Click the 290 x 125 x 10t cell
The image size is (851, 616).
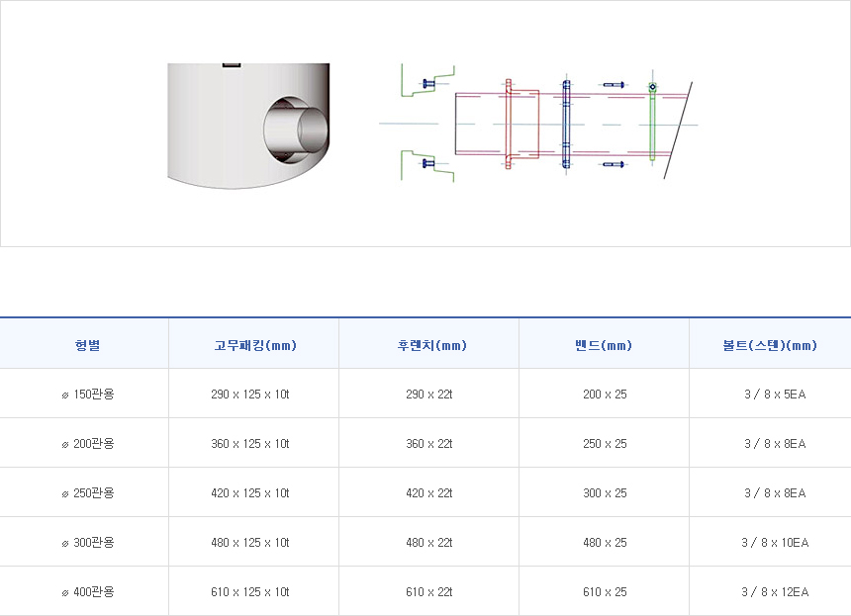click(x=250, y=395)
